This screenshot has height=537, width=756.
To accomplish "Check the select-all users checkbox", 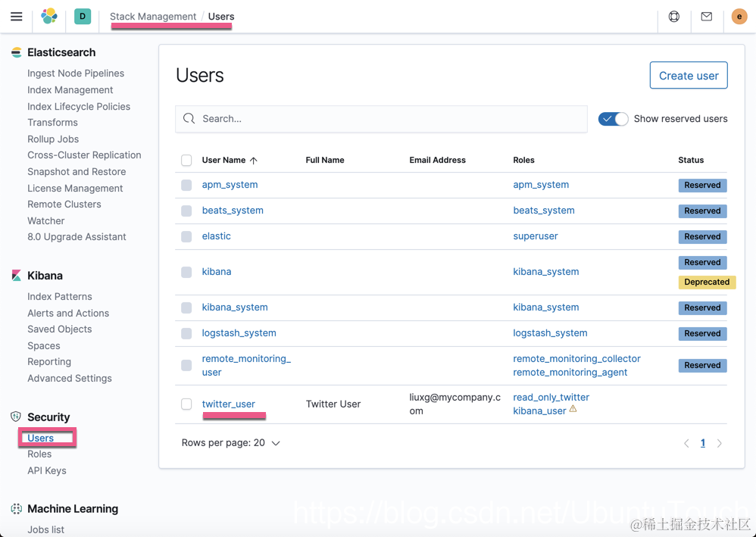I will click(186, 160).
